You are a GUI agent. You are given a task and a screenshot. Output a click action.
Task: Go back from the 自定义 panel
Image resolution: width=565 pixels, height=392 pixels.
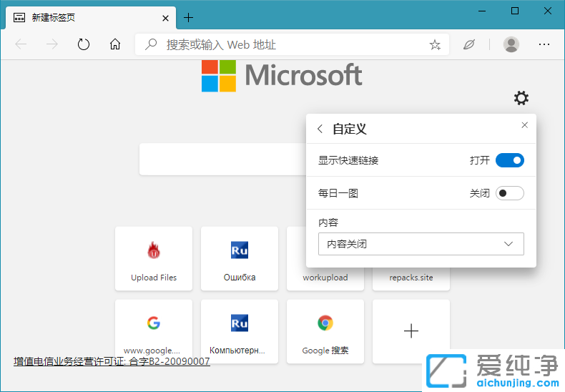point(320,129)
